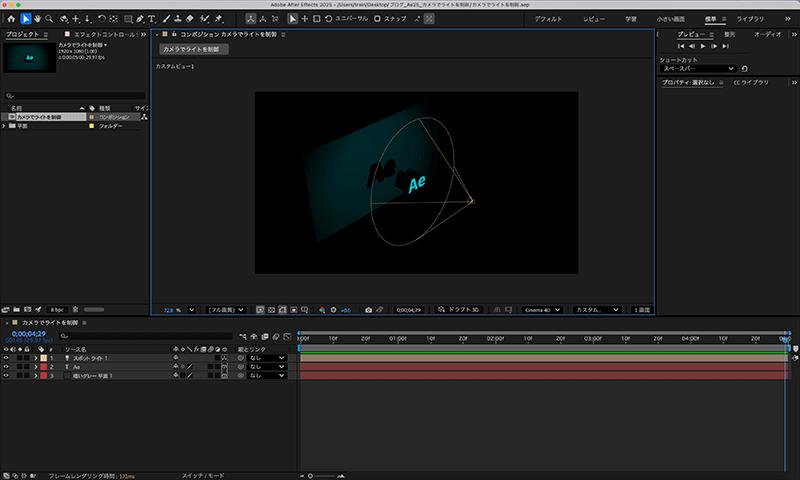Select the Eraser tool

(x=190, y=19)
